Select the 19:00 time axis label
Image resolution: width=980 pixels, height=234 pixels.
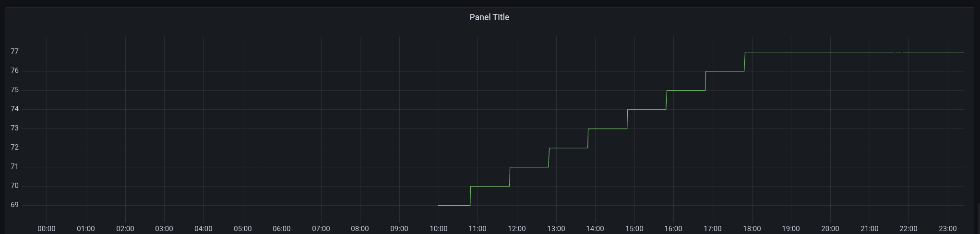point(791,229)
